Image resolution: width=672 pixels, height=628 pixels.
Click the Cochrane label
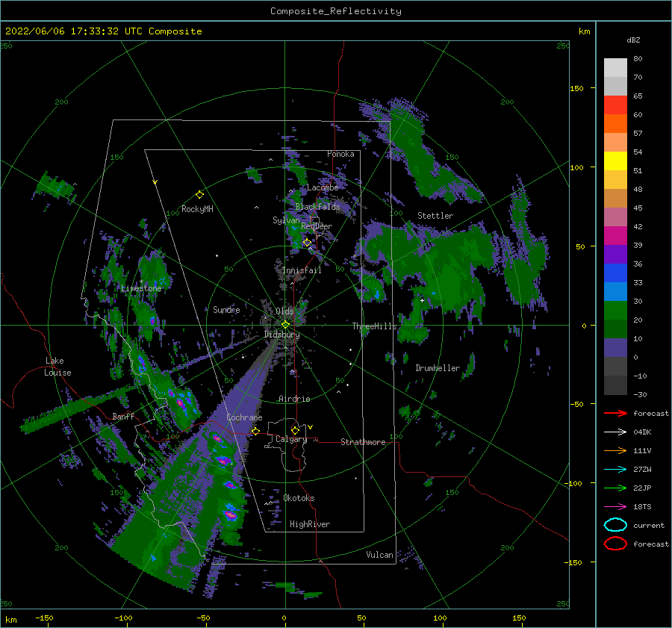pos(244,417)
